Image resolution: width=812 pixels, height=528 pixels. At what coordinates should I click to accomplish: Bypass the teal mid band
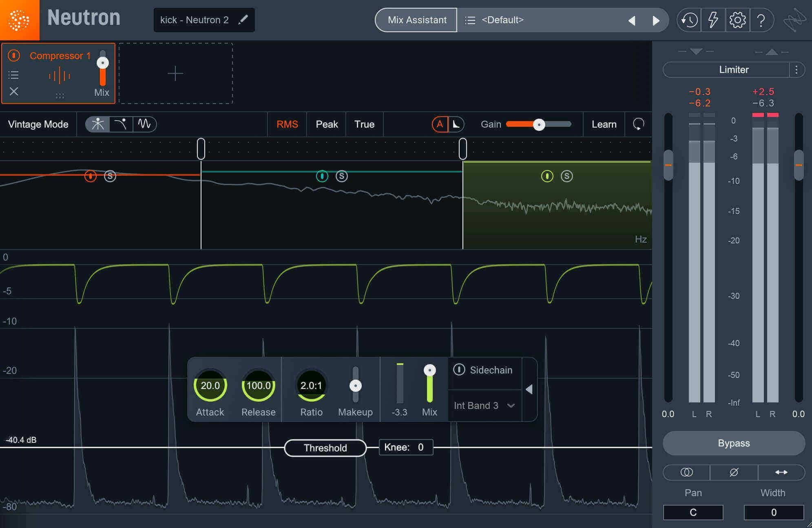click(x=322, y=176)
